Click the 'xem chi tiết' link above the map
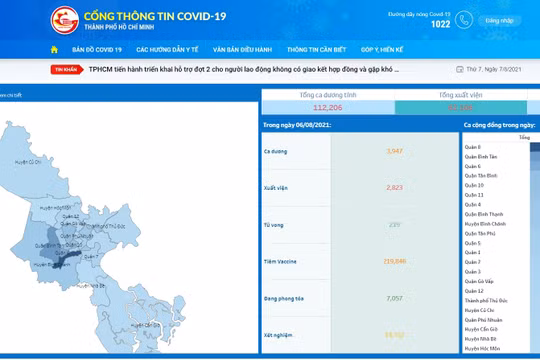The image size is (540, 360). (x=11, y=95)
